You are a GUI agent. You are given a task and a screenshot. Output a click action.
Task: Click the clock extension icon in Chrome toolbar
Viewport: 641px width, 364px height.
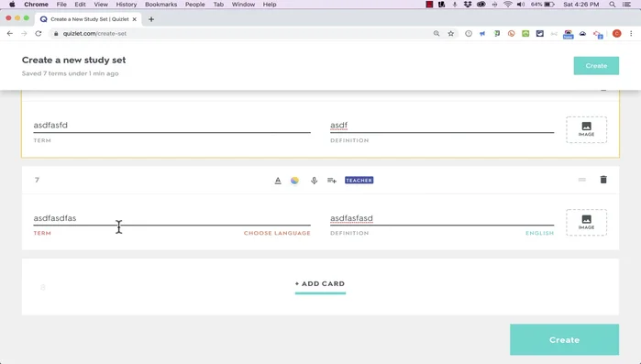(x=469, y=34)
